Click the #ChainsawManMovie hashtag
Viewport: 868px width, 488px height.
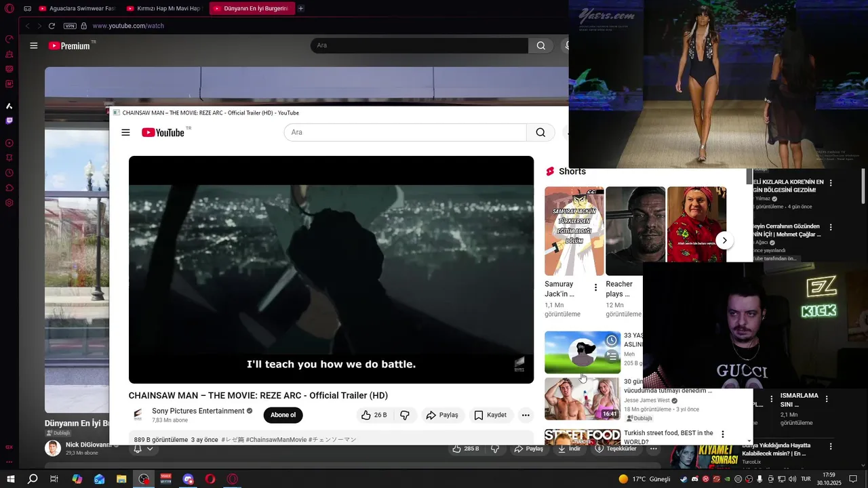point(276,440)
